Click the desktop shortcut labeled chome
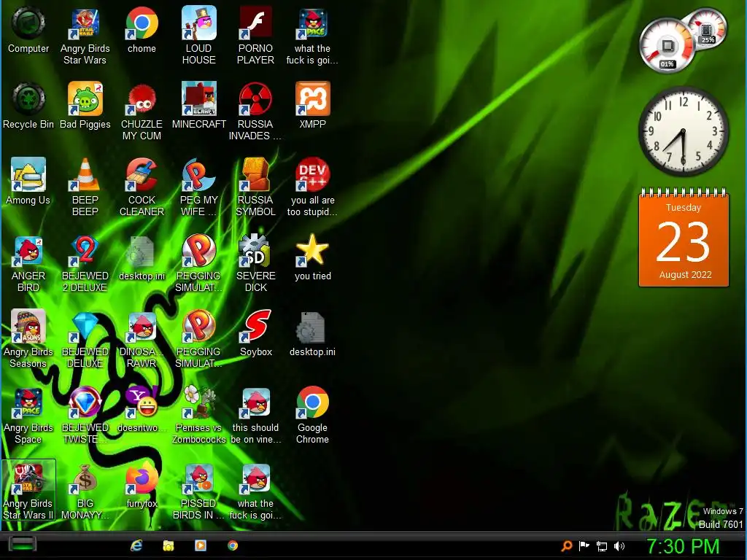The image size is (747, 560). tap(142, 30)
